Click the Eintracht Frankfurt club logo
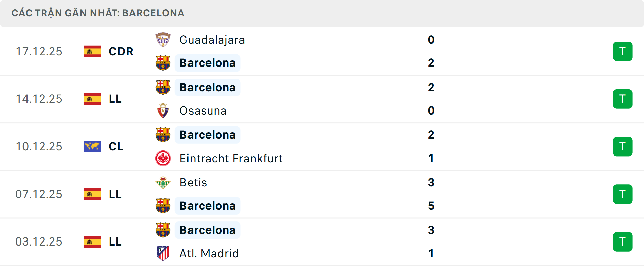The width and height of the screenshot is (644, 266). pyautogui.click(x=163, y=158)
